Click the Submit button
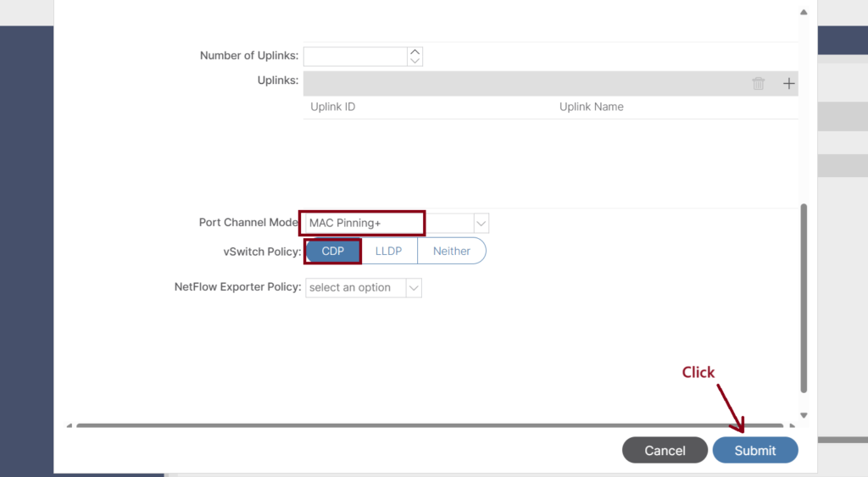This screenshot has width=868, height=477. tap(755, 451)
